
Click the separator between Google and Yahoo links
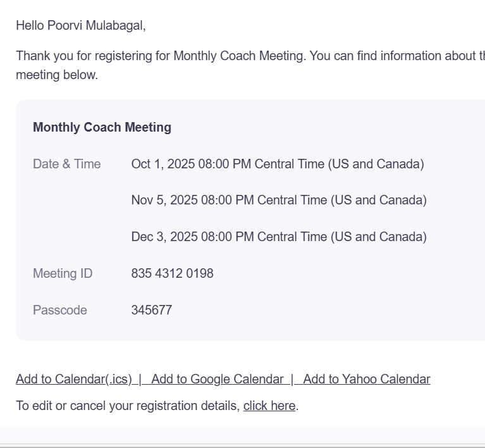pyautogui.click(x=293, y=379)
